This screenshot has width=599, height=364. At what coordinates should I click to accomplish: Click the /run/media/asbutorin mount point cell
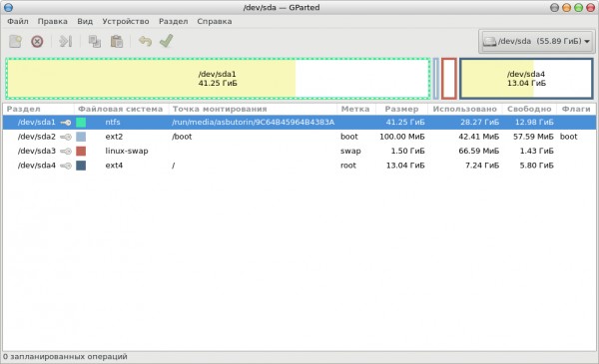click(253, 122)
